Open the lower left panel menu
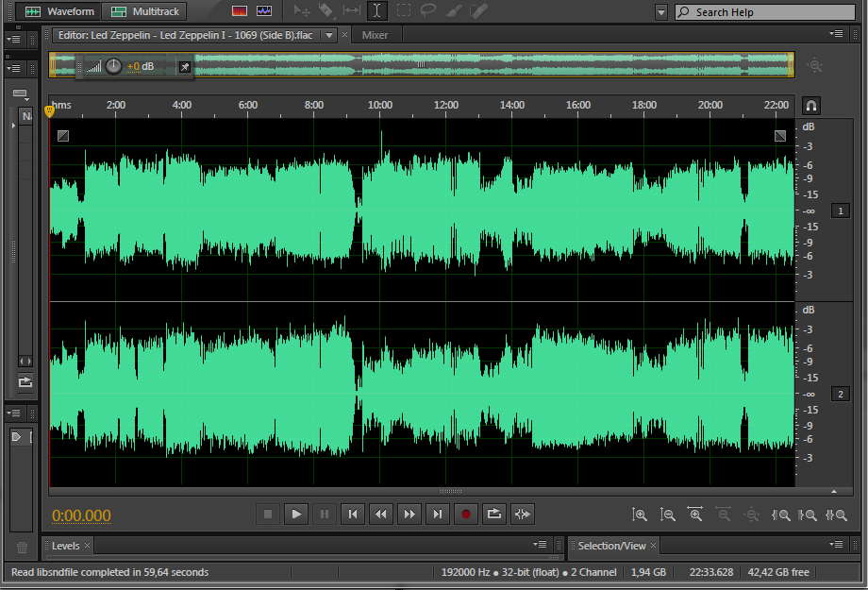Image resolution: width=868 pixels, height=590 pixels. pos(13,413)
